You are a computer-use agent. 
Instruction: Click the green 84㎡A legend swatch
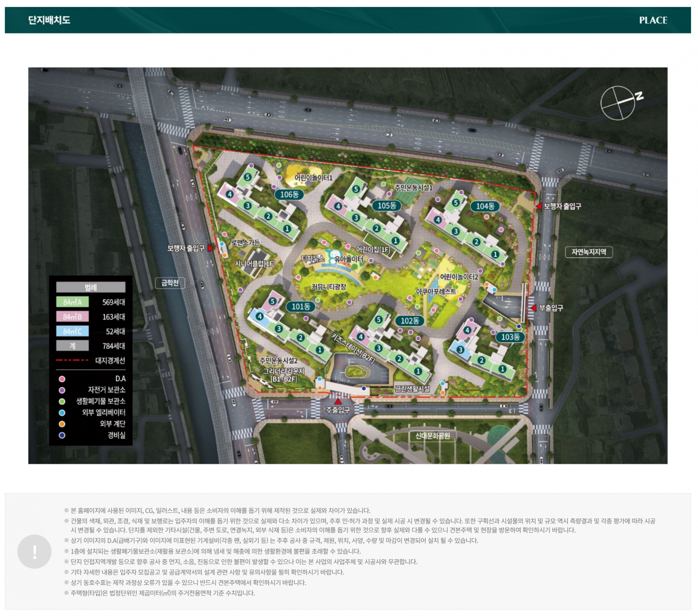72,302
